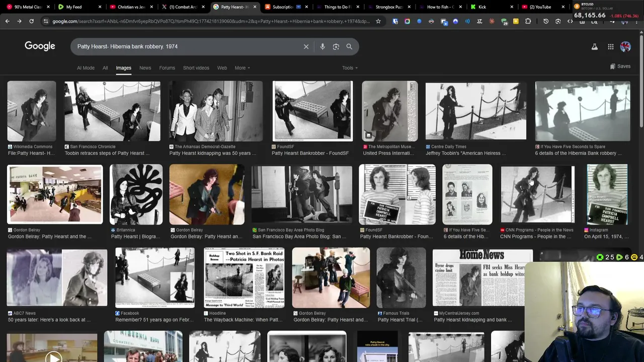Go back using the browser back arrow

[x=7, y=21]
